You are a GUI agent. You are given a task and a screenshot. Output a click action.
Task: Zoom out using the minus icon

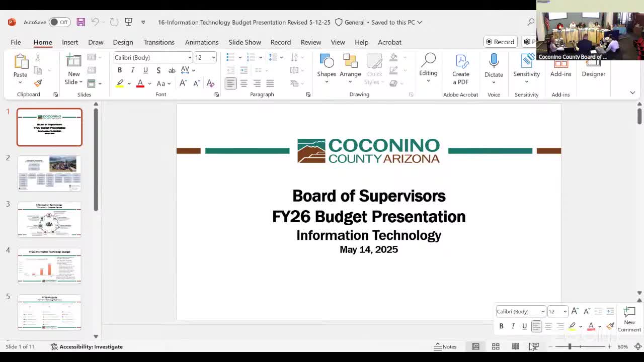coord(550,346)
